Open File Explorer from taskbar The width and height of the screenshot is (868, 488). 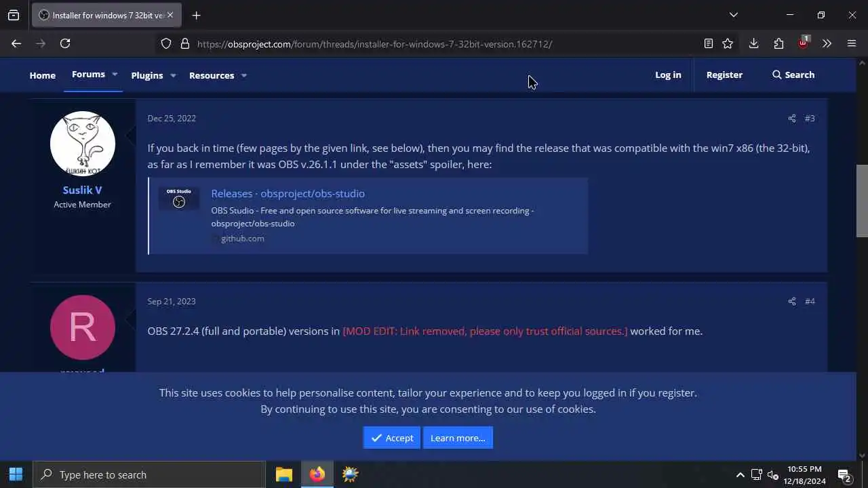pyautogui.click(x=284, y=474)
